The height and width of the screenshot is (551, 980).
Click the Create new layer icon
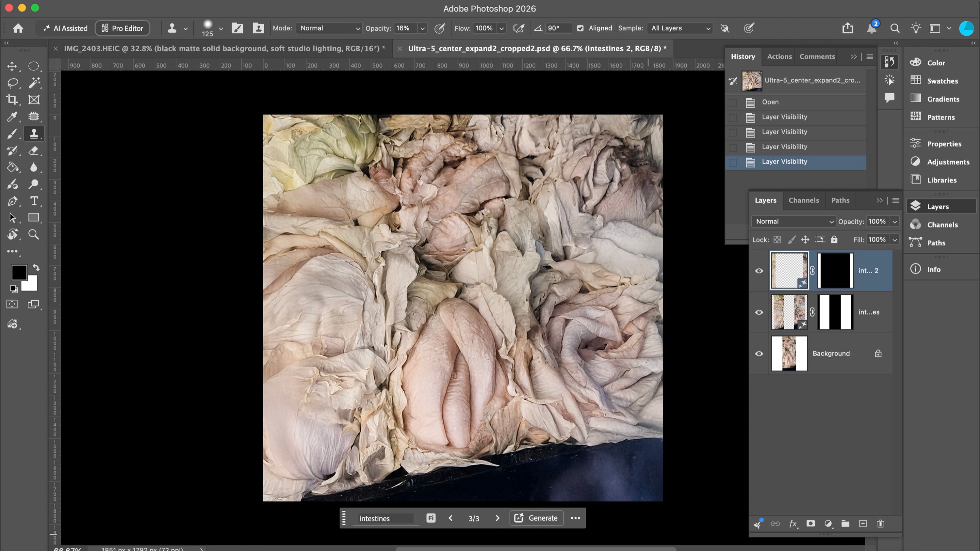[x=863, y=524]
